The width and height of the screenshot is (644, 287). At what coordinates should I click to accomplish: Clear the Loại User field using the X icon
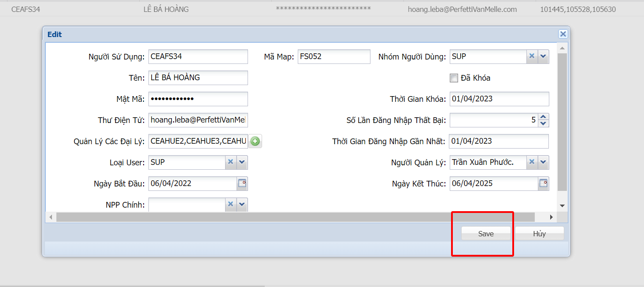tap(230, 162)
